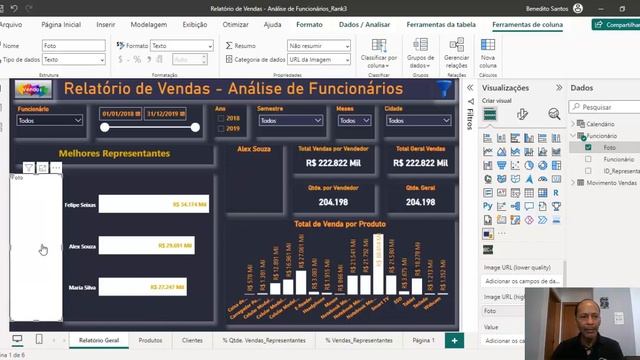Screen dimensions: 640x360
Task: Select the treemap visual
Action: pos(556,165)
